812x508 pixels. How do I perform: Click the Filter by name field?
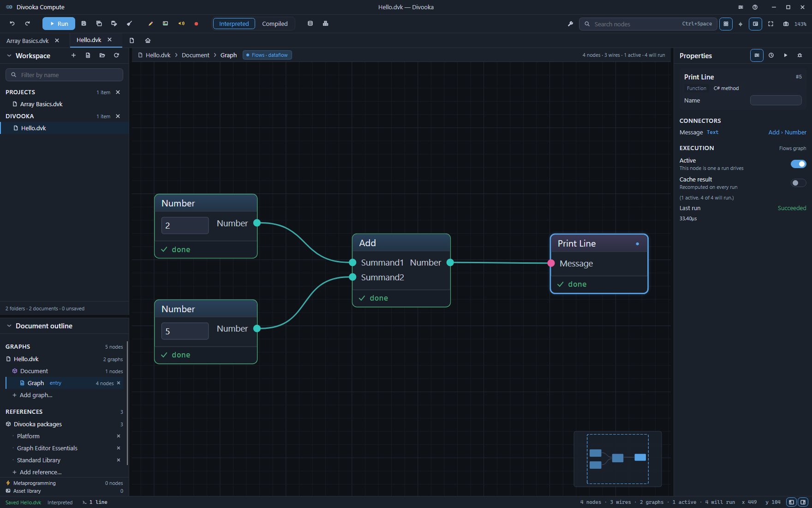coord(64,75)
